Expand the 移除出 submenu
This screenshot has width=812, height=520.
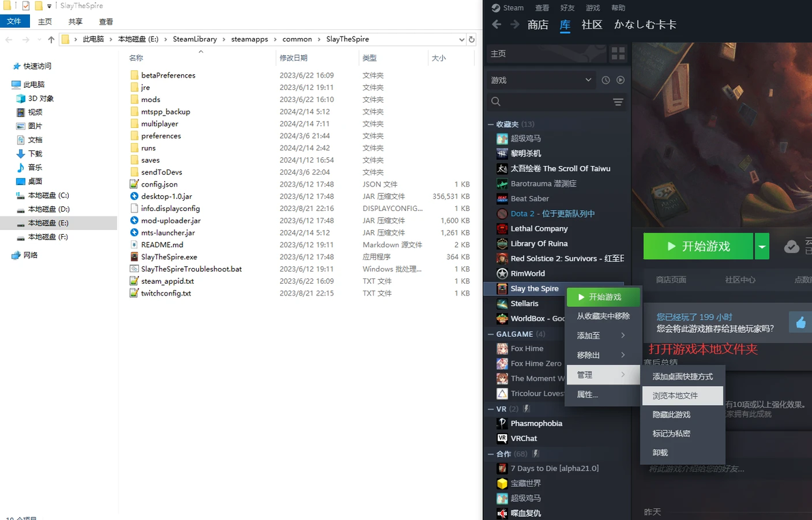pos(604,355)
